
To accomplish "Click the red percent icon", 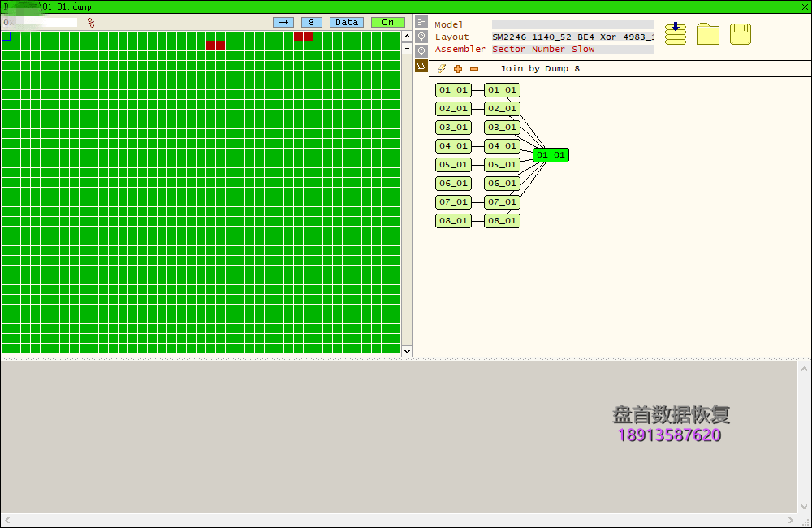I will (x=91, y=23).
